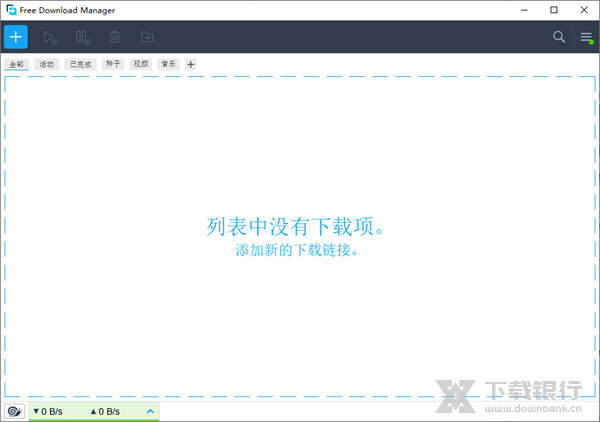Click the download speed 0 B/s indicator

point(48,412)
